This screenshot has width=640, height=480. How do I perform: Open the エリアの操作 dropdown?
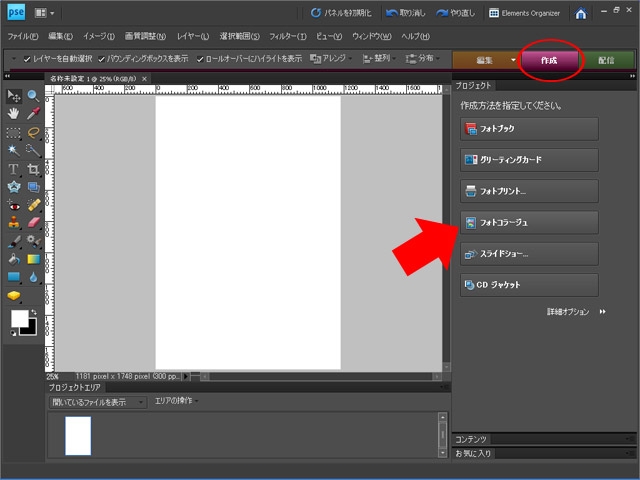(176, 401)
